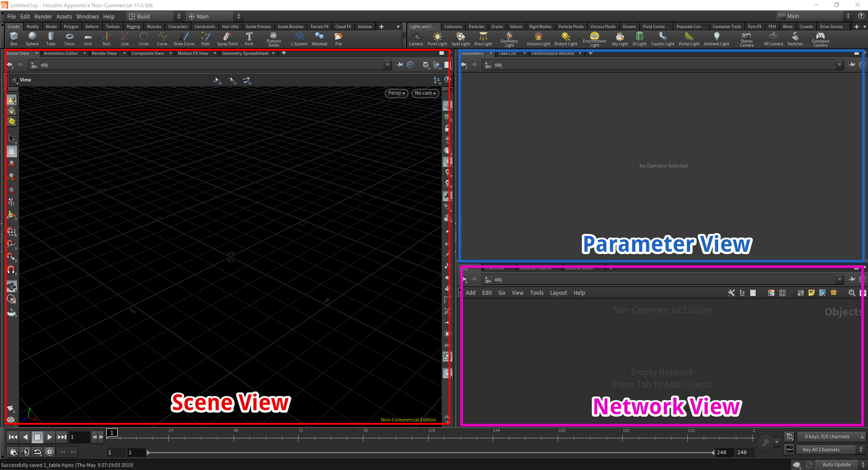Select the Box shelf tool

[x=14, y=38]
